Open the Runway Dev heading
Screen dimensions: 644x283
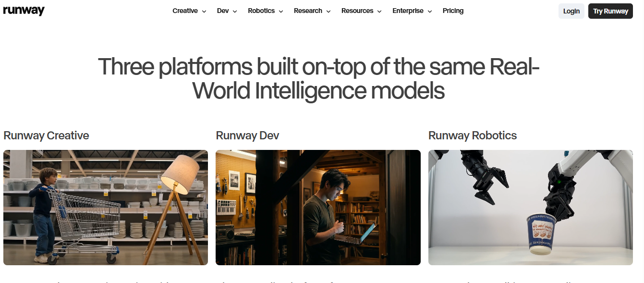pos(247,135)
